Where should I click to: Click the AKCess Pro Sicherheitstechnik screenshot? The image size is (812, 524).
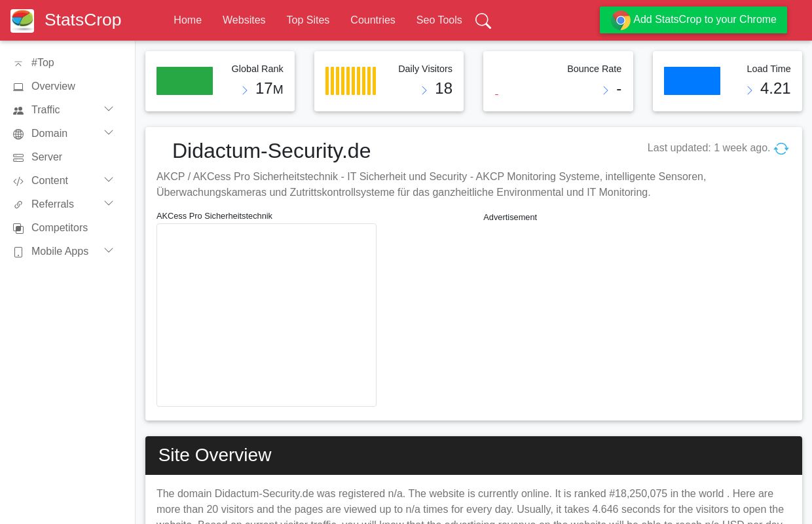pos(266,315)
